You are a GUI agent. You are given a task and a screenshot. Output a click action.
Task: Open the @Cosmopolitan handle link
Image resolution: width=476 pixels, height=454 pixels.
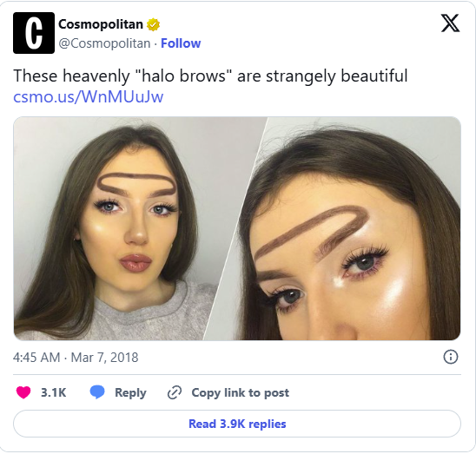104,43
